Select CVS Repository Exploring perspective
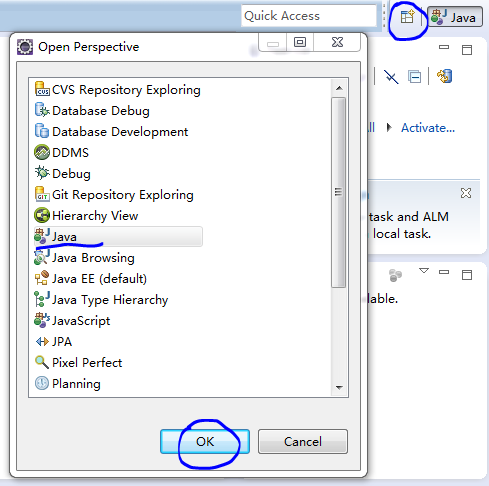489x486 pixels. coord(118,90)
